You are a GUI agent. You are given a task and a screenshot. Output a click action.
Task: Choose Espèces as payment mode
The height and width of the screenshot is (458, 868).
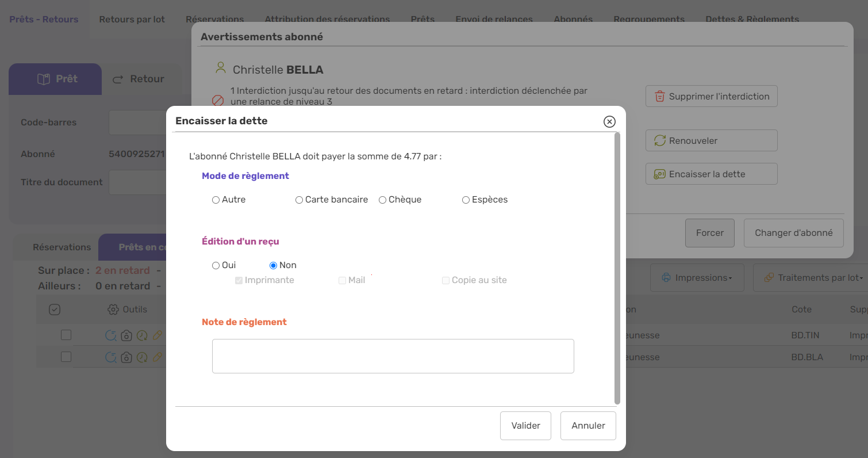(x=466, y=200)
